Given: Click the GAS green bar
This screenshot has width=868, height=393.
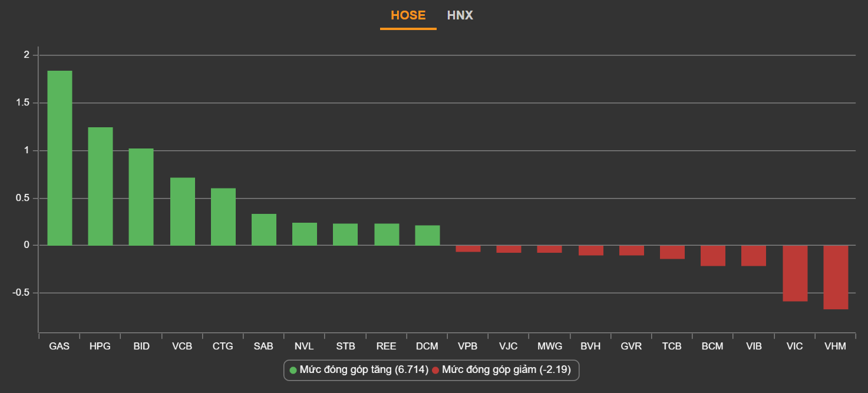Looking at the screenshot, I should click(x=60, y=158).
